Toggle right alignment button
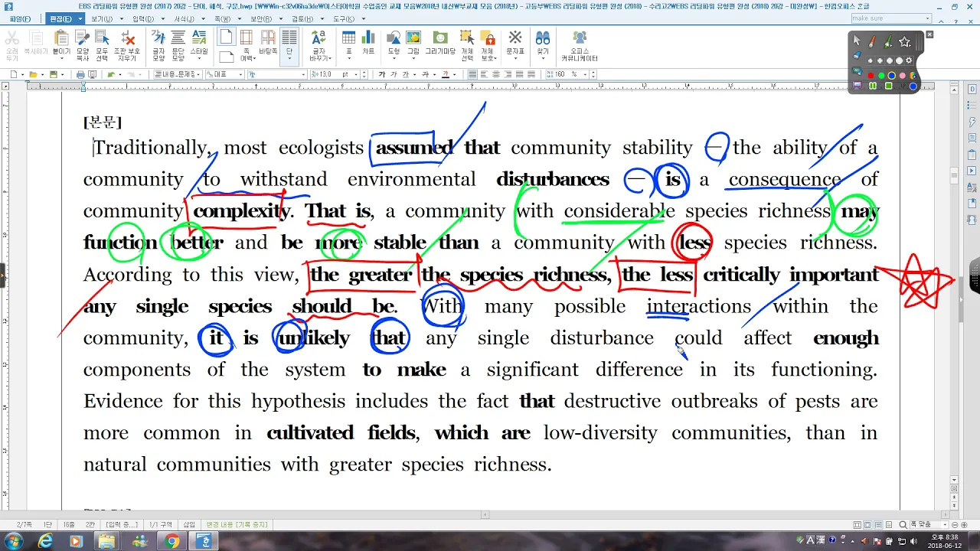The width and height of the screenshot is (980, 551). 508,74
